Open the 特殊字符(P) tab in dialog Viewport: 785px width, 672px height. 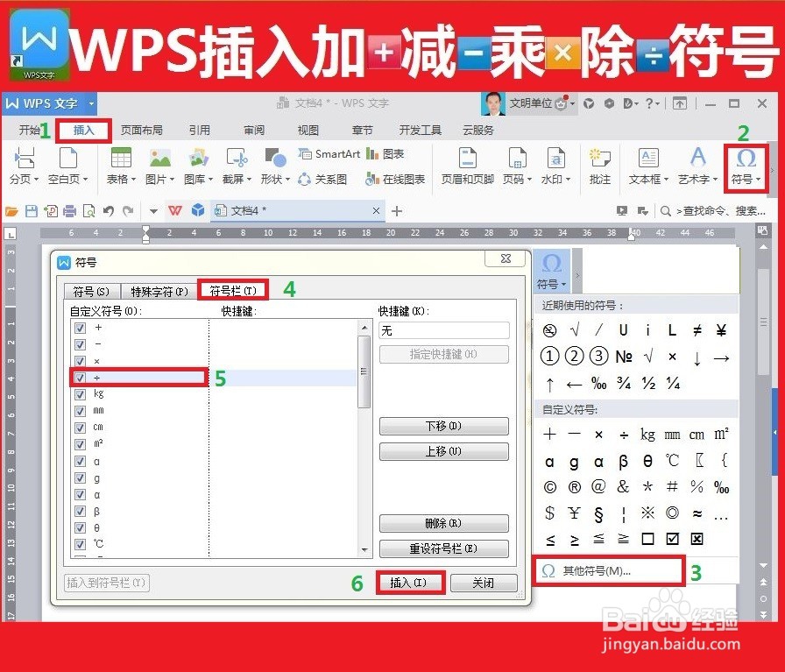[159, 292]
